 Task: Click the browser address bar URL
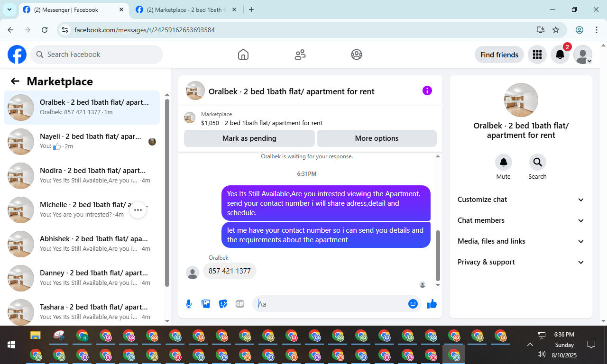click(x=145, y=30)
